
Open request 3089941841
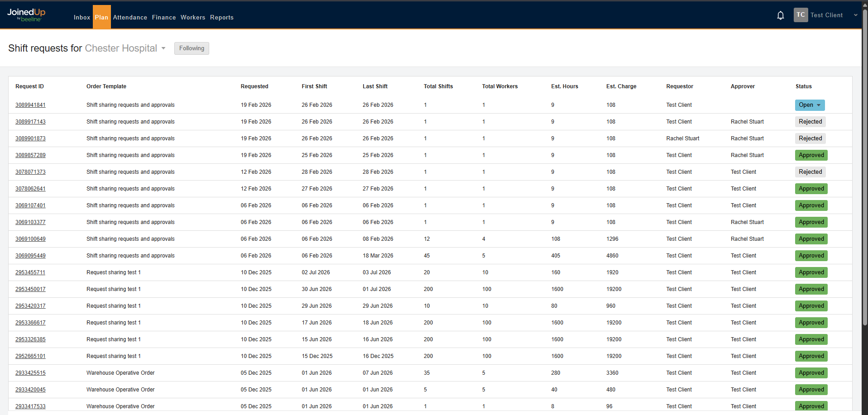click(30, 105)
